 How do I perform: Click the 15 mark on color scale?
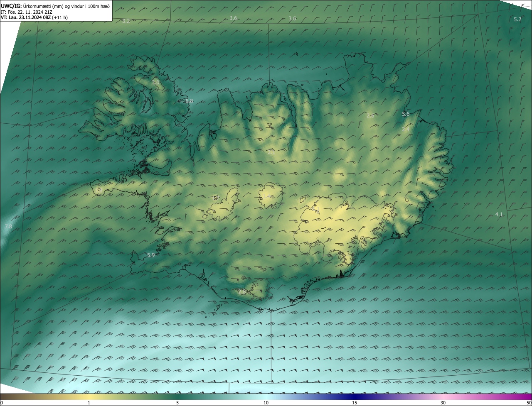tap(355, 403)
